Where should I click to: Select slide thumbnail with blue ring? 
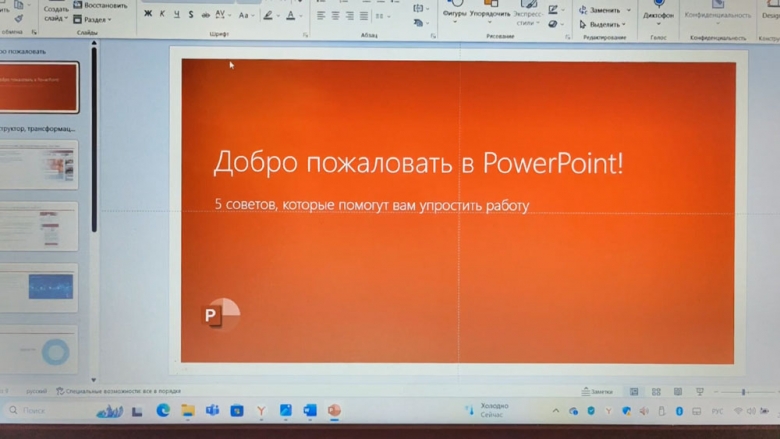[x=39, y=350]
